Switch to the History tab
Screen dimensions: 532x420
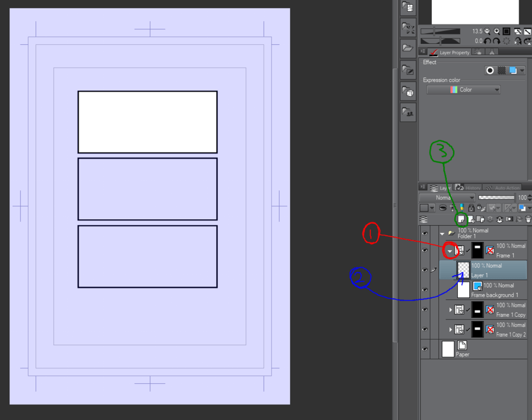coord(468,188)
